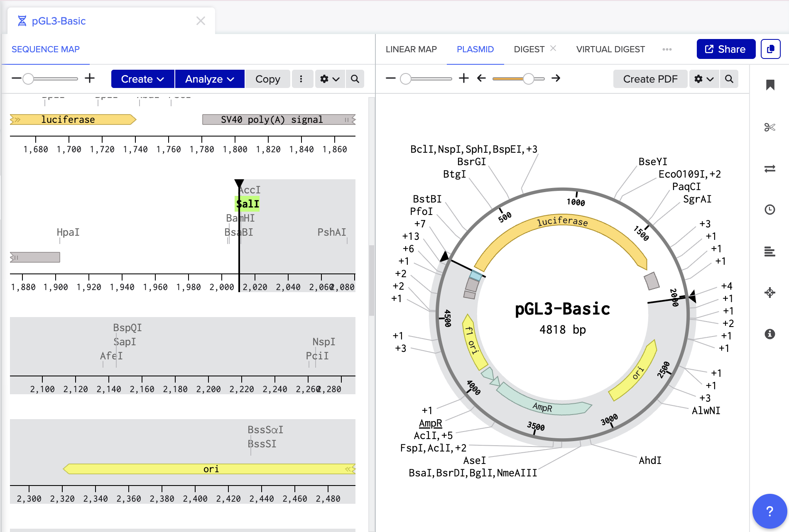
Task: Select the AlwNI site on plasmid map
Action: click(706, 410)
